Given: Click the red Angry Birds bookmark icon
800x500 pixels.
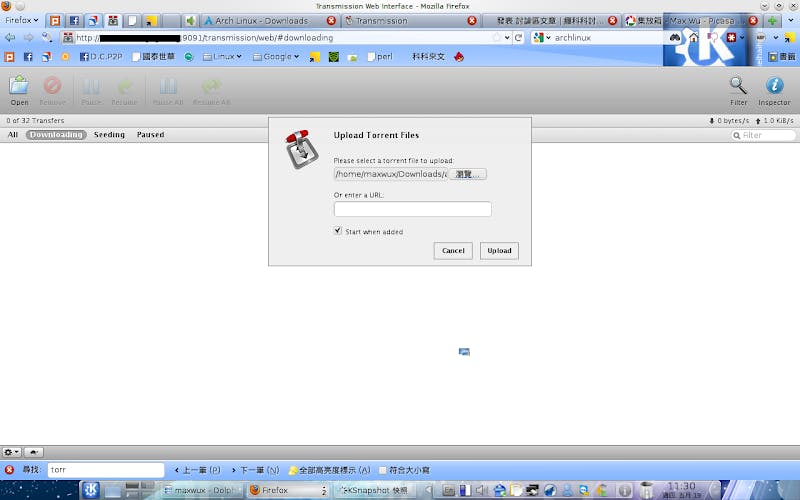Looking at the screenshot, I should click(459, 57).
